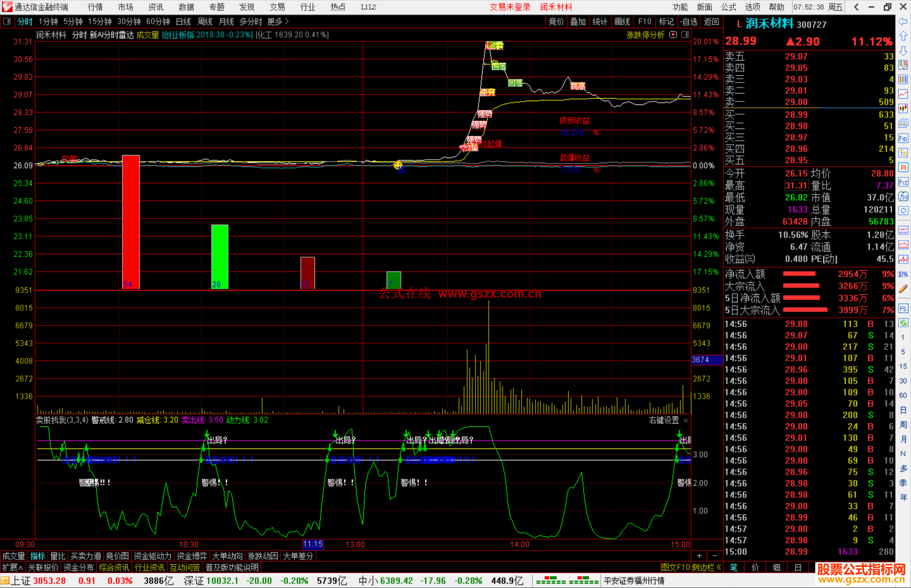Screen dimensions: 911x588
Task: Open the 涨跌停分析 link
Action: coord(645,35)
